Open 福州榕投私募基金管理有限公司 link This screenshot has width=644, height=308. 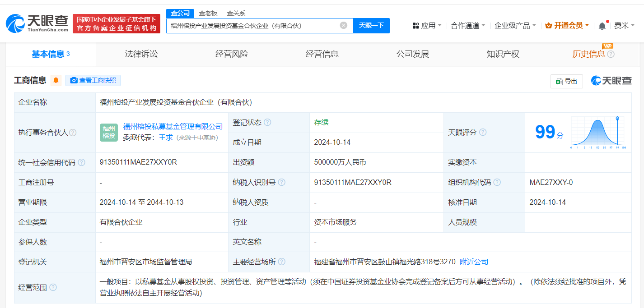point(173,127)
